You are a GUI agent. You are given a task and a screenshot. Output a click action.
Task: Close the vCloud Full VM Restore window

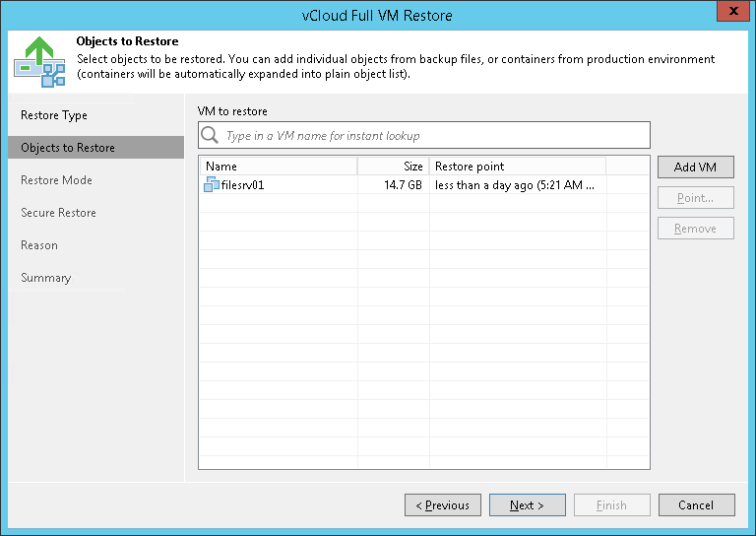(729, 15)
